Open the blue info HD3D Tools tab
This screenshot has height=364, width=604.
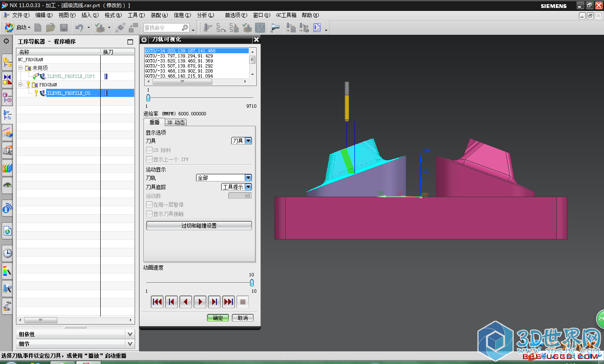coord(7,208)
